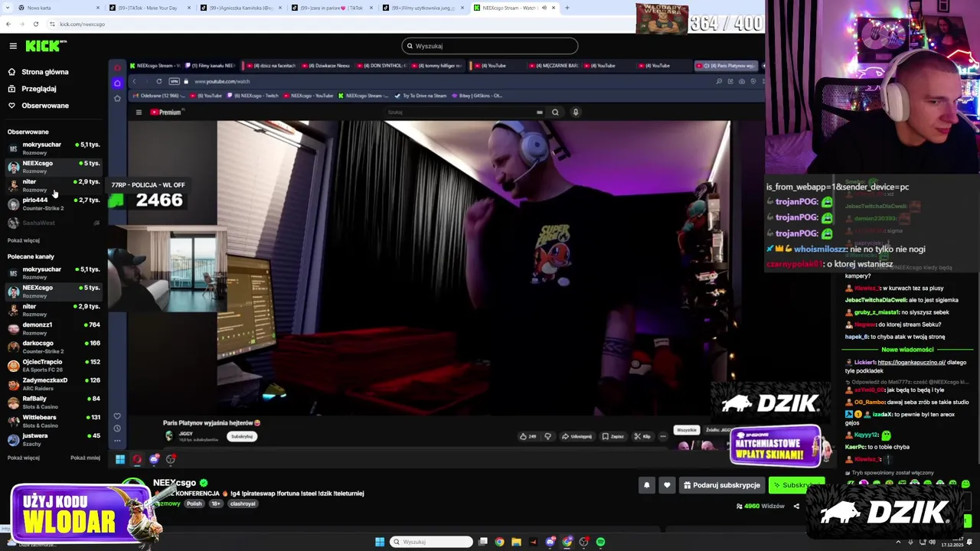Image resolution: width=980 pixels, height=551 pixels.
Task: Dislike the YouTube video in stream
Action: (x=547, y=436)
